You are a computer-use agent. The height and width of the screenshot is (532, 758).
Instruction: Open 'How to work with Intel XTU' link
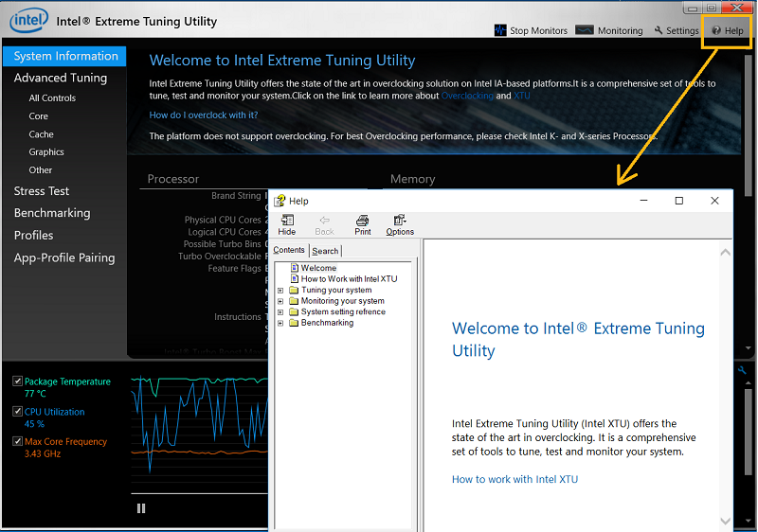[514, 479]
